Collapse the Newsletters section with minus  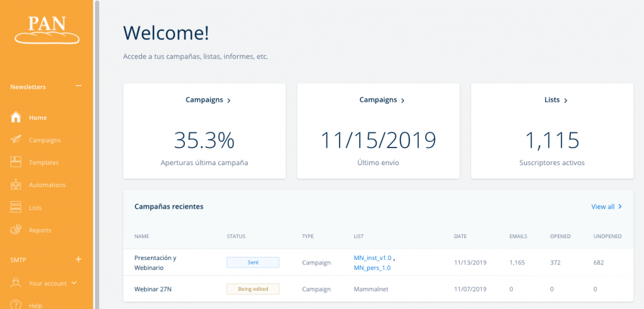pyautogui.click(x=79, y=86)
